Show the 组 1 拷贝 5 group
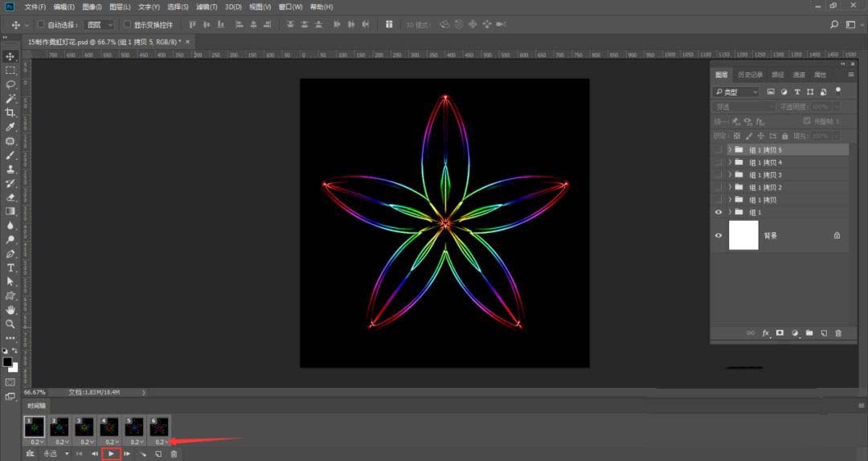868x461 pixels. (719, 150)
